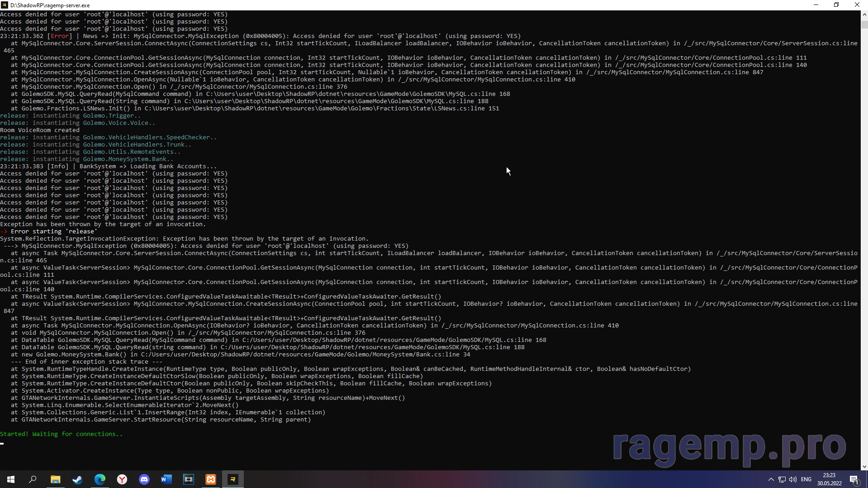Open the clock and calendar flyout

(829, 479)
